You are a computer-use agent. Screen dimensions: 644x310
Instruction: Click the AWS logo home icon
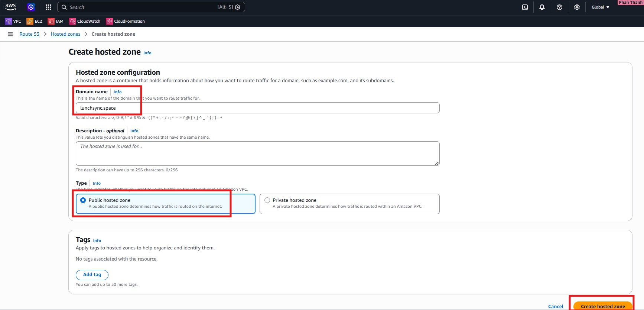[x=10, y=7]
